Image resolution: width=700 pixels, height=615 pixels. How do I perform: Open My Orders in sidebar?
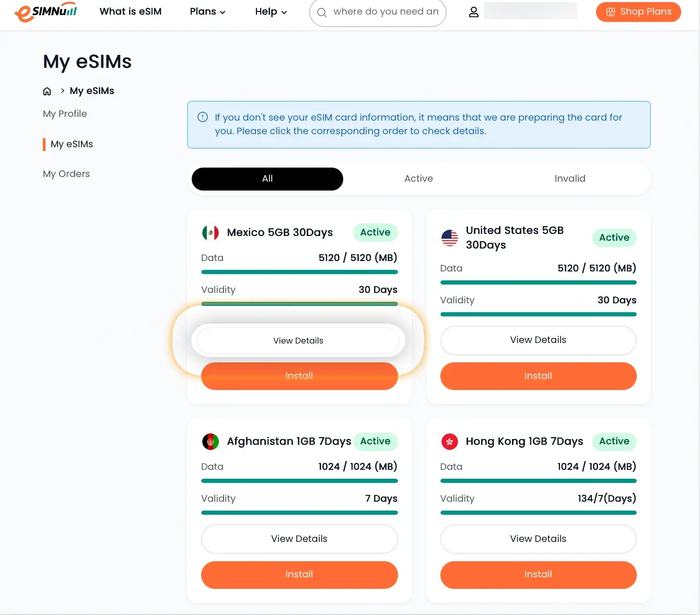point(66,174)
